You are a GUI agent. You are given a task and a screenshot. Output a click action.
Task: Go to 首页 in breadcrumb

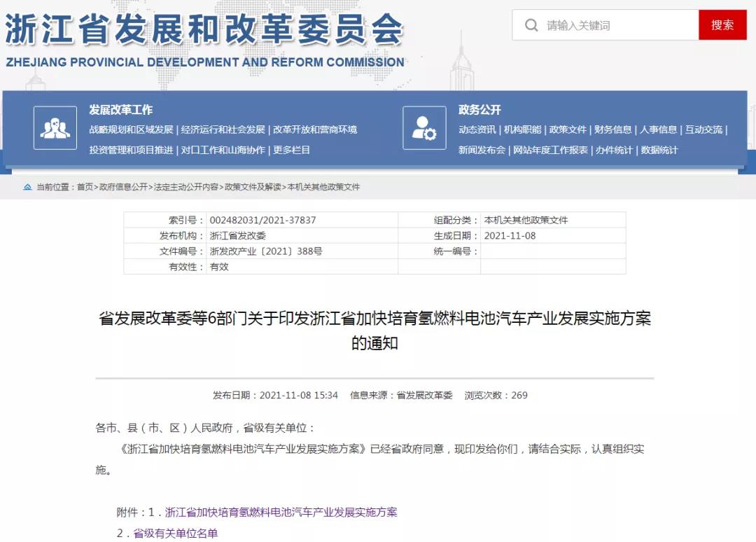[85, 187]
